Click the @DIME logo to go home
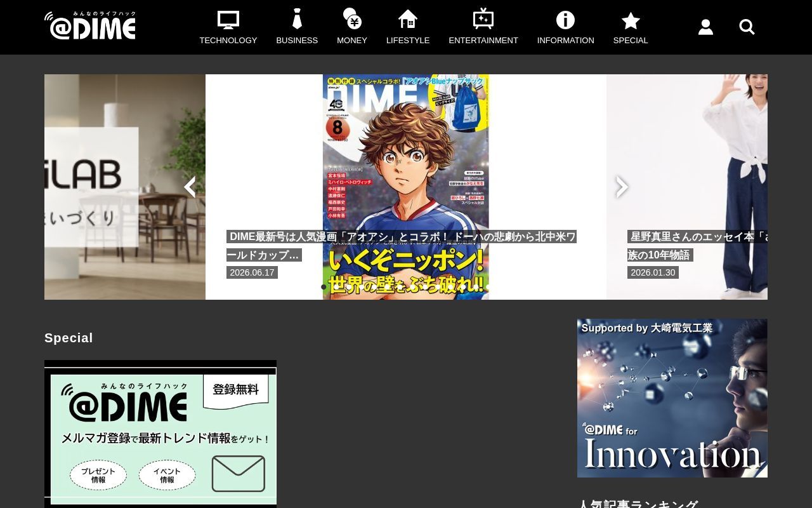 pos(90,25)
